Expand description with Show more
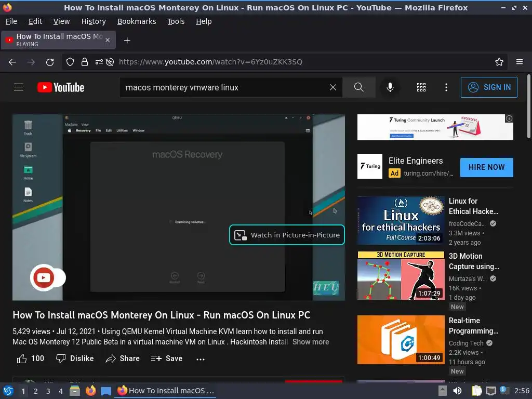This screenshot has width=532, height=399. pyautogui.click(x=311, y=342)
